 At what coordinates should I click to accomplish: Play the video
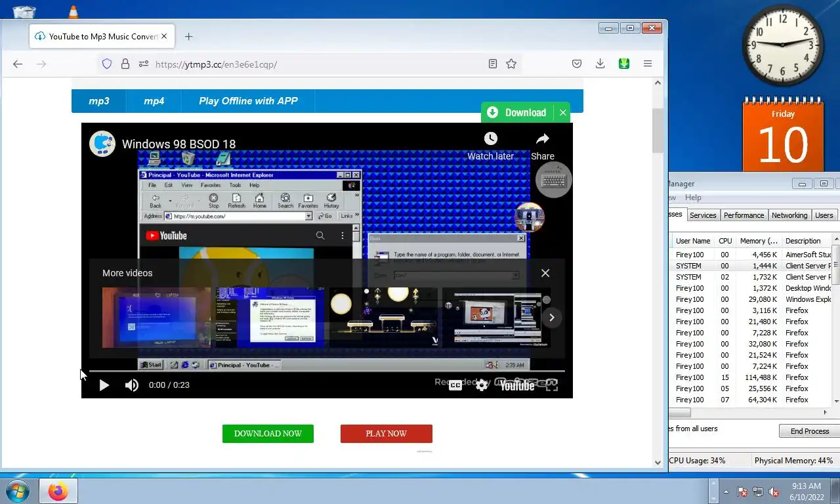104,385
